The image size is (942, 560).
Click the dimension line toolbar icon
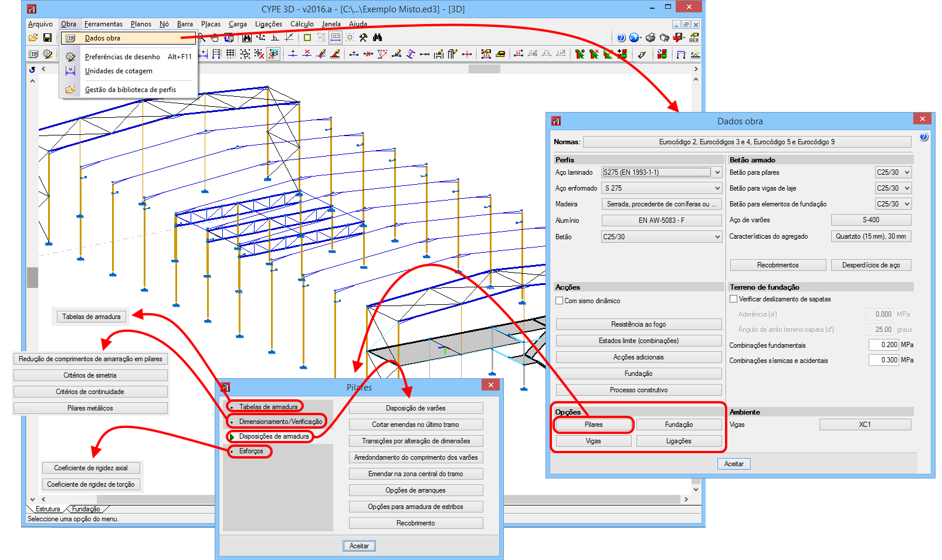coord(335,38)
